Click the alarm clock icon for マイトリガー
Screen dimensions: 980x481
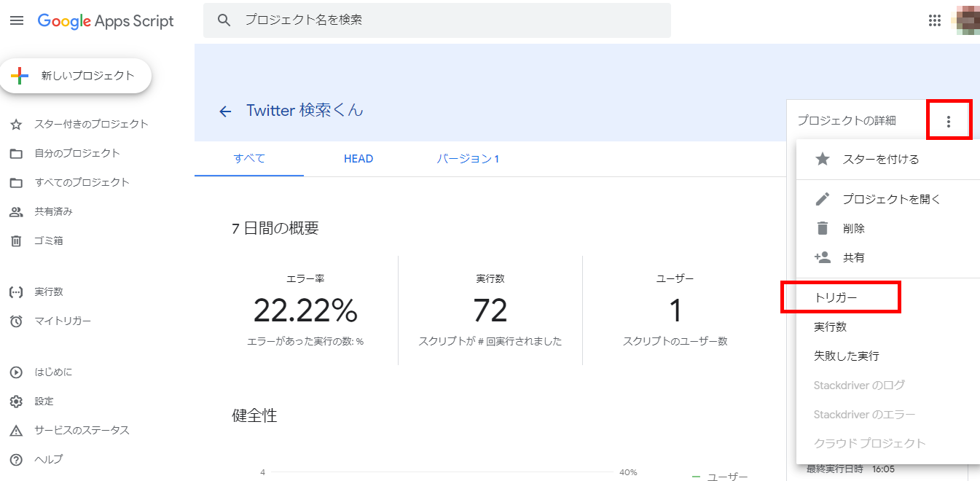point(16,321)
